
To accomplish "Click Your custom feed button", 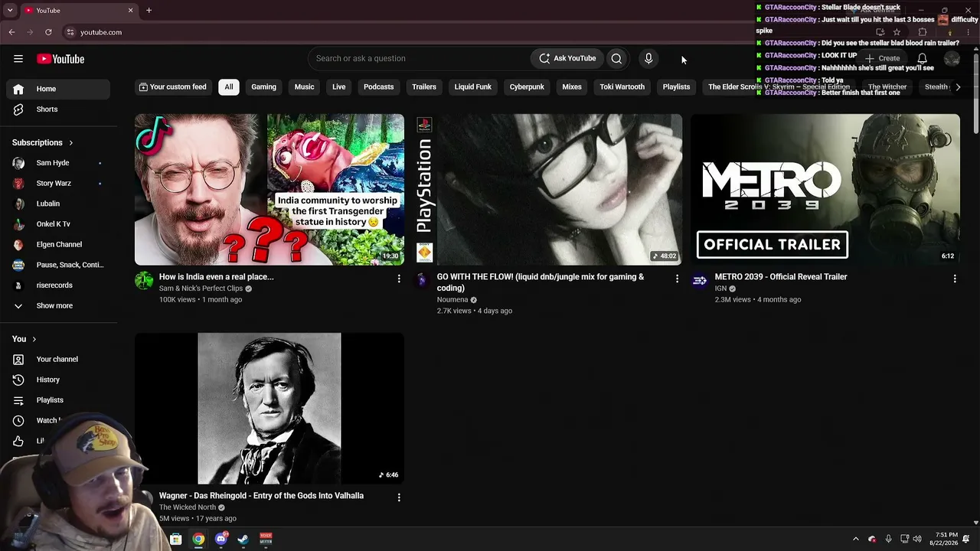I will pyautogui.click(x=173, y=87).
